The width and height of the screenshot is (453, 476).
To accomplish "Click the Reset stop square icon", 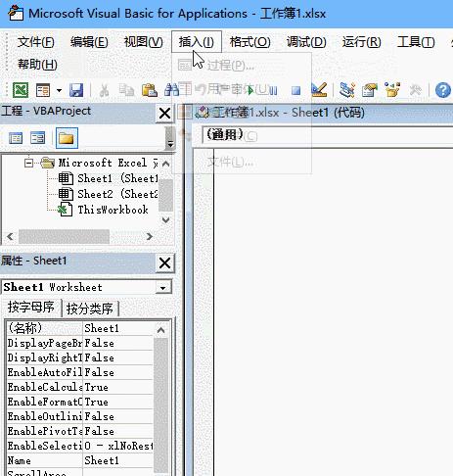I will [x=295, y=90].
